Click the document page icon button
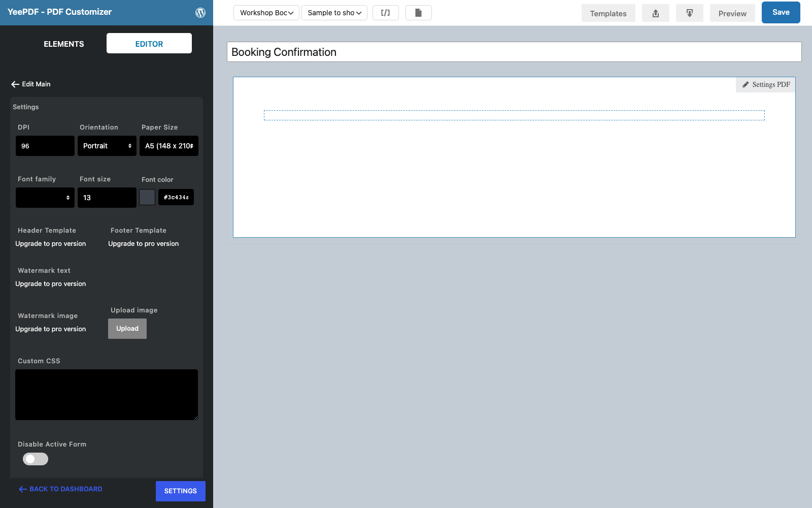The width and height of the screenshot is (812, 508). (x=419, y=13)
